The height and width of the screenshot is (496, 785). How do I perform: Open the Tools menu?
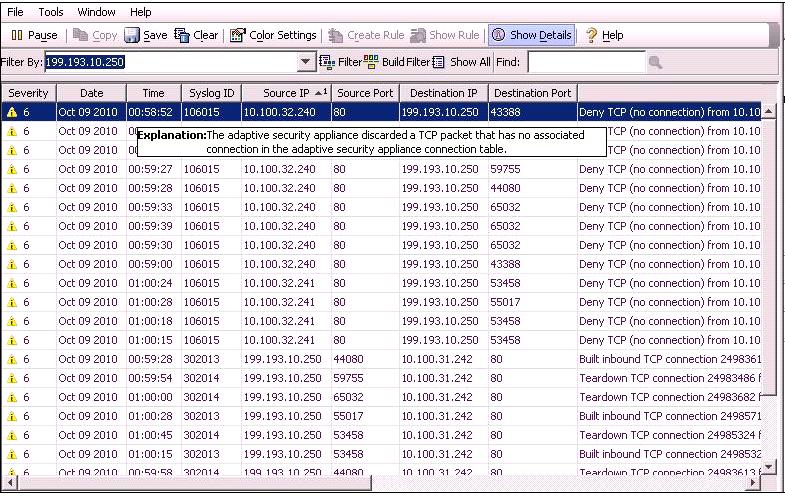[51, 12]
